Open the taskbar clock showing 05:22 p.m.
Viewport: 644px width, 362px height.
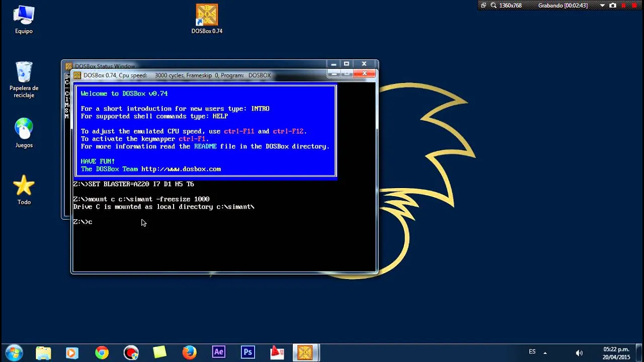[x=616, y=353]
